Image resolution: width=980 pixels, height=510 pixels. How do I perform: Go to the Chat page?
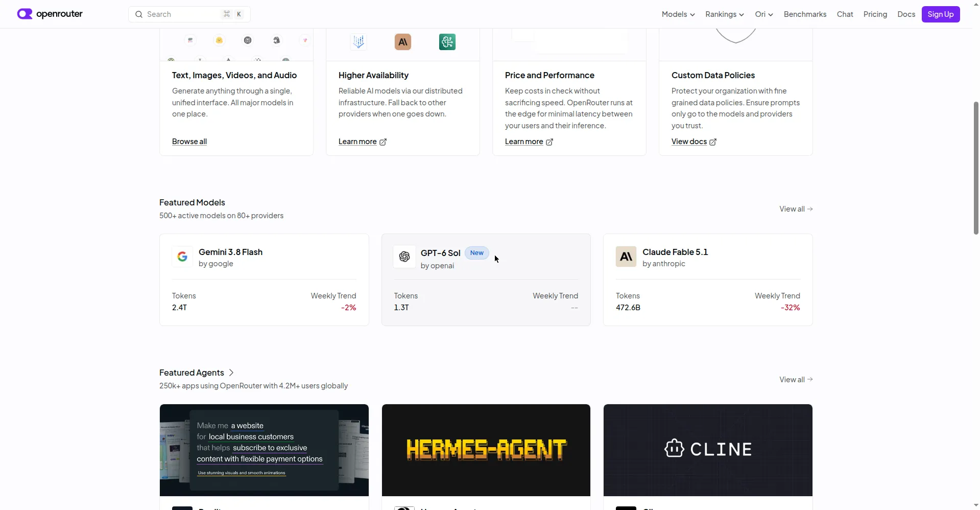click(845, 14)
